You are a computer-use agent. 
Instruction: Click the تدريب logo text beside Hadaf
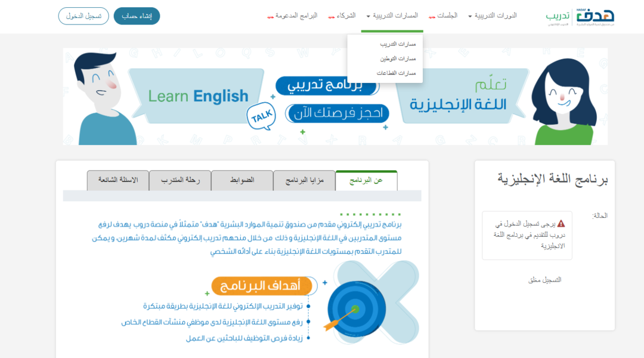coord(558,17)
